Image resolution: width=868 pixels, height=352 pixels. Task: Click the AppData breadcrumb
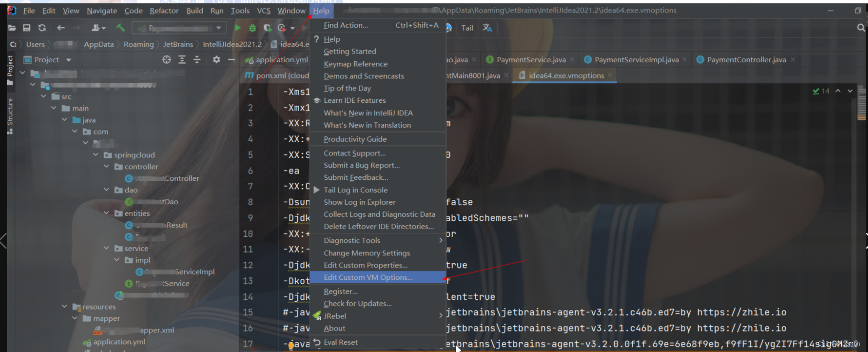tap(99, 44)
